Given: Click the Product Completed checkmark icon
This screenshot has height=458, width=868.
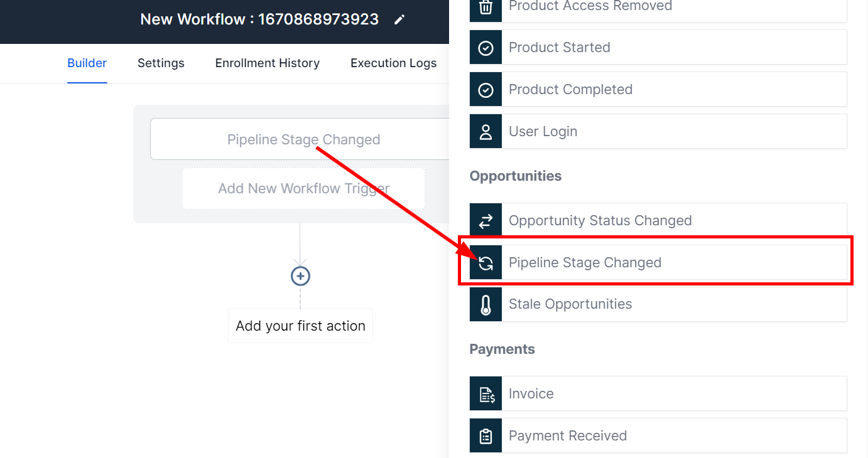Looking at the screenshot, I should tap(486, 90).
